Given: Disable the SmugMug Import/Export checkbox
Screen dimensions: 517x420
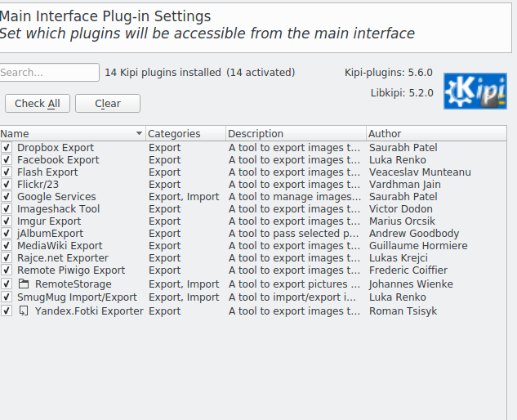Looking at the screenshot, I should pyautogui.click(x=7, y=297).
